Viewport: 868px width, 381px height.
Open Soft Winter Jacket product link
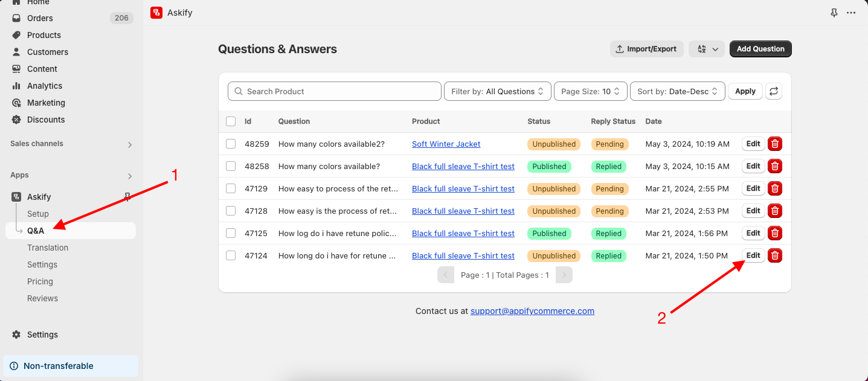(446, 144)
